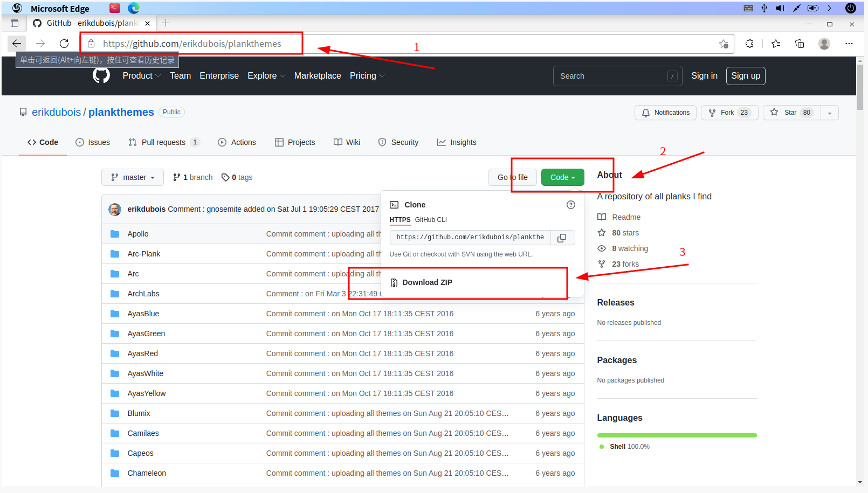Open Favorites list icon in toolbar
This screenshot has height=493, width=868.
776,44
